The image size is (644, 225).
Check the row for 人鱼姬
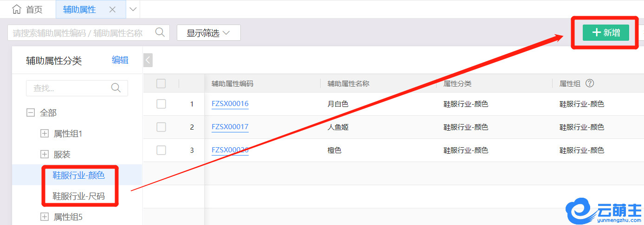coord(161,127)
